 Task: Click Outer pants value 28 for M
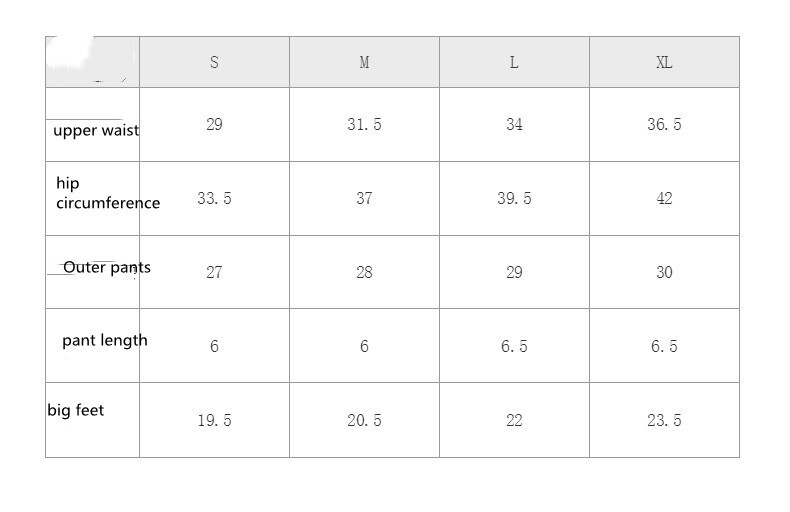tap(364, 273)
